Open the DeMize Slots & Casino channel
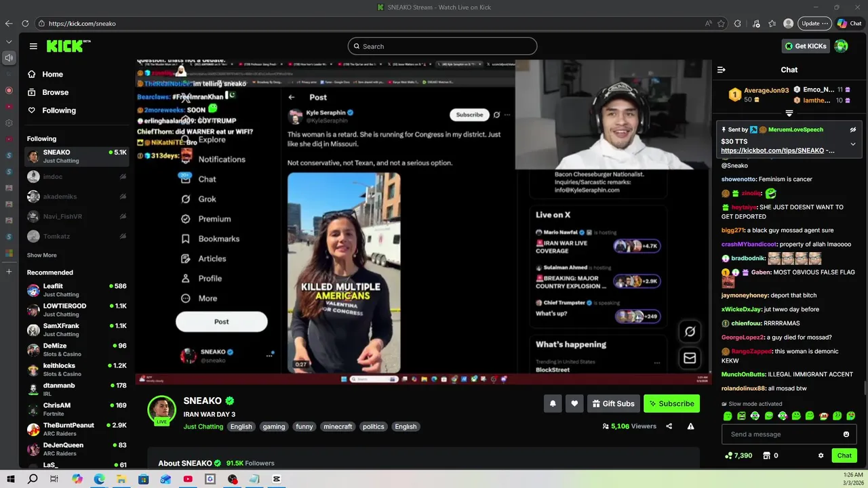The height and width of the screenshot is (488, 868). pos(77,350)
